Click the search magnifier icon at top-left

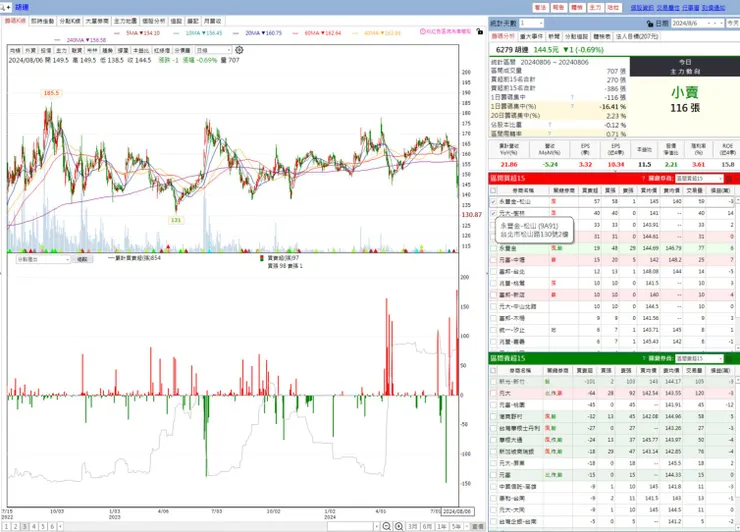pyautogui.click(x=2, y=7)
